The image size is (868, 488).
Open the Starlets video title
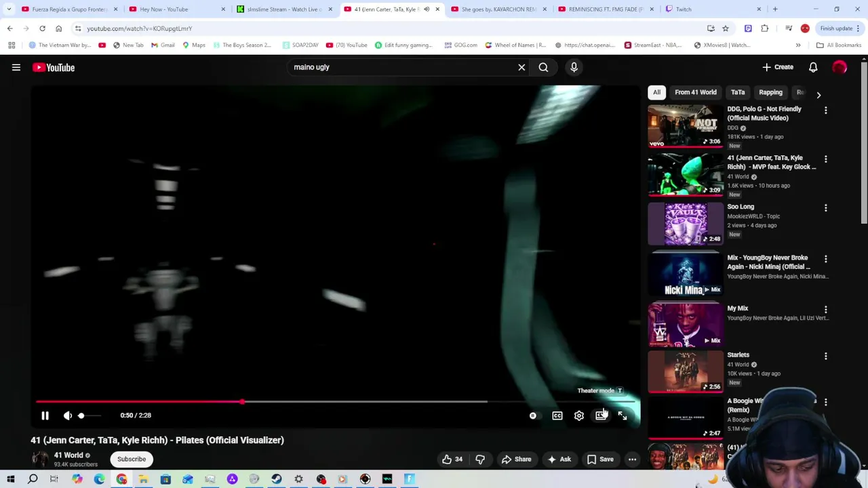pos(738,354)
